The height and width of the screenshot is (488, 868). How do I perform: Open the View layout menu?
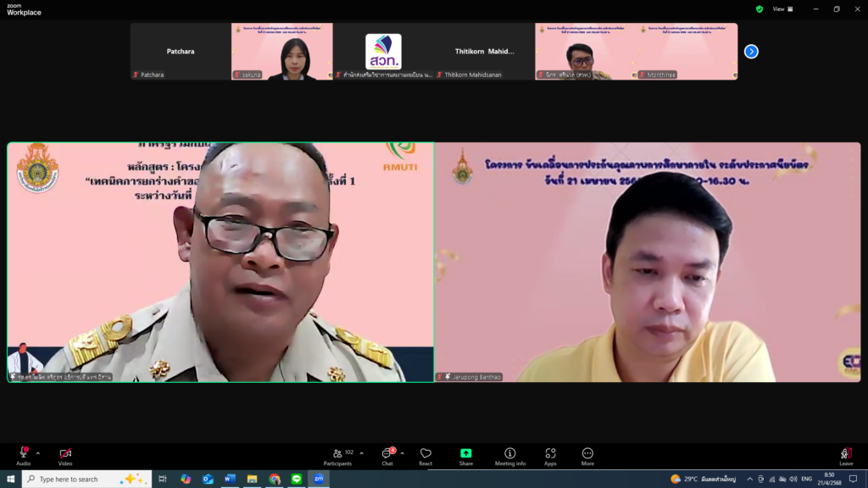pos(782,9)
